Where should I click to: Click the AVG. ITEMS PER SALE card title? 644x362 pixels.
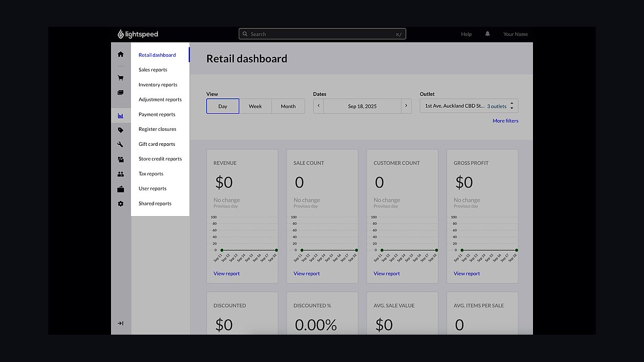tap(479, 306)
